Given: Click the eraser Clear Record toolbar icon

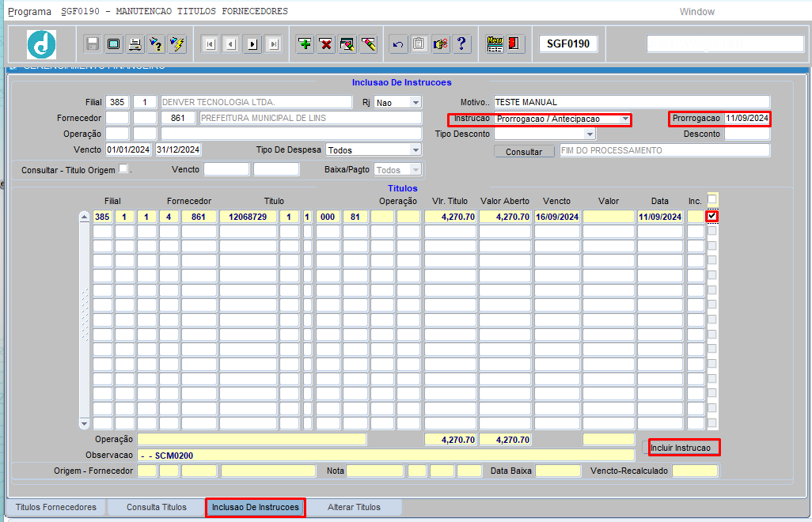Looking at the screenshot, I should [x=369, y=44].
